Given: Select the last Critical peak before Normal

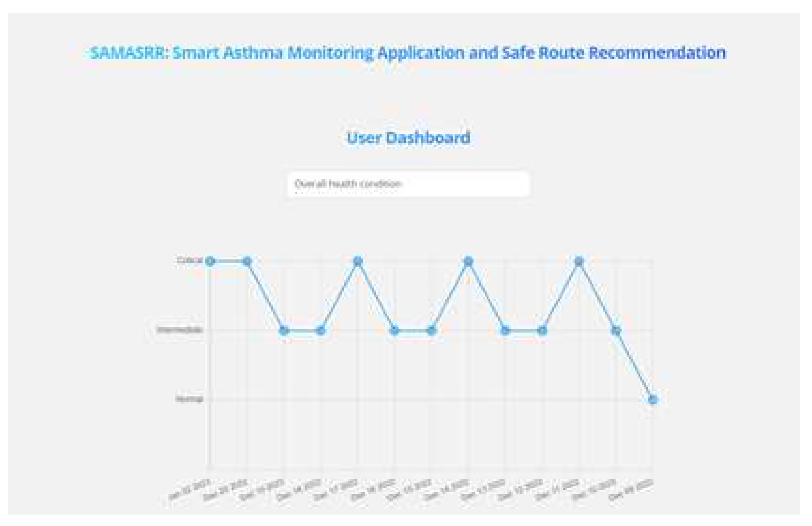Looking at the screenshot, I should pyautogui.click(x=579, y=261).
